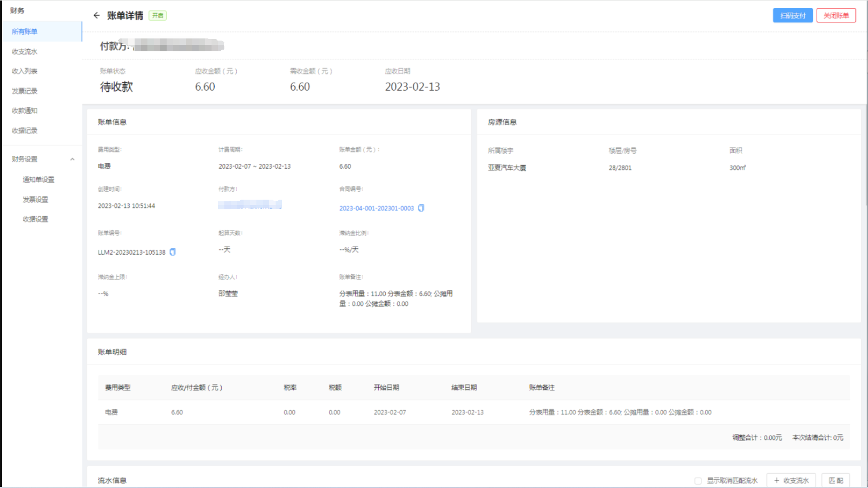The height and width of the screenshot is (488, 868).
Task: Open 发票设置 under 财务设置
Action: [35, 200]
